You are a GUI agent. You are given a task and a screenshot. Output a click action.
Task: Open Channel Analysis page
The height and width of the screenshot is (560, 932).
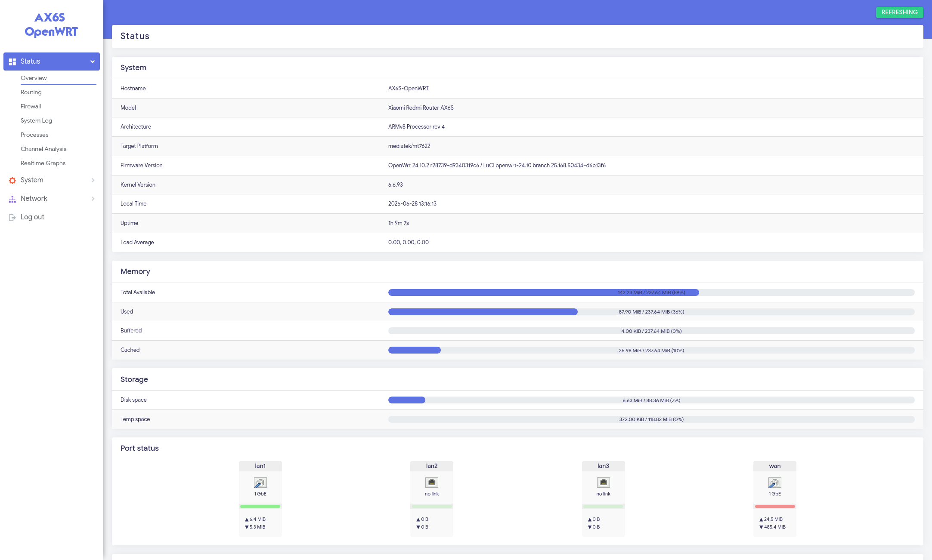(43, 149)
